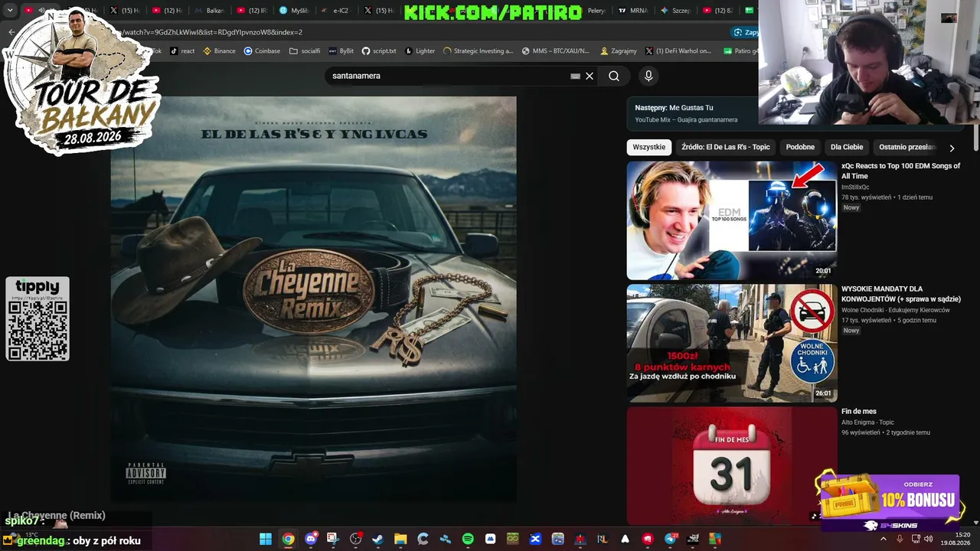The height and width of the screenshot is (551, 980).
Task: Select the Dla Ciebie filter chip
Action: (x=847, y=147)
